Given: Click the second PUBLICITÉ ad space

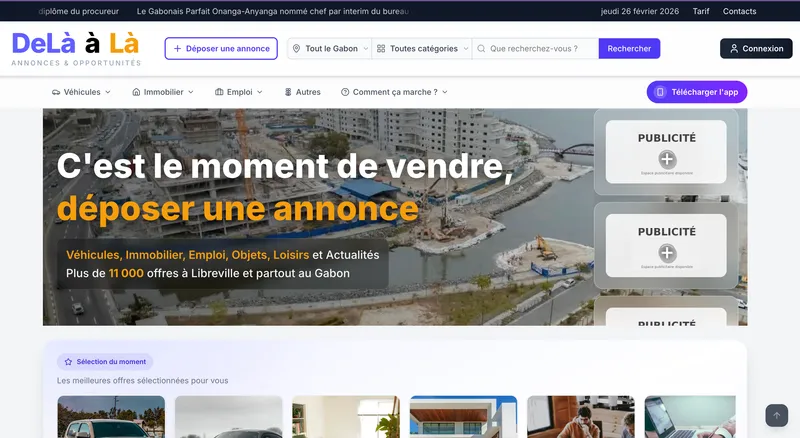Looking at the screenshot, I should click(666, 246).
